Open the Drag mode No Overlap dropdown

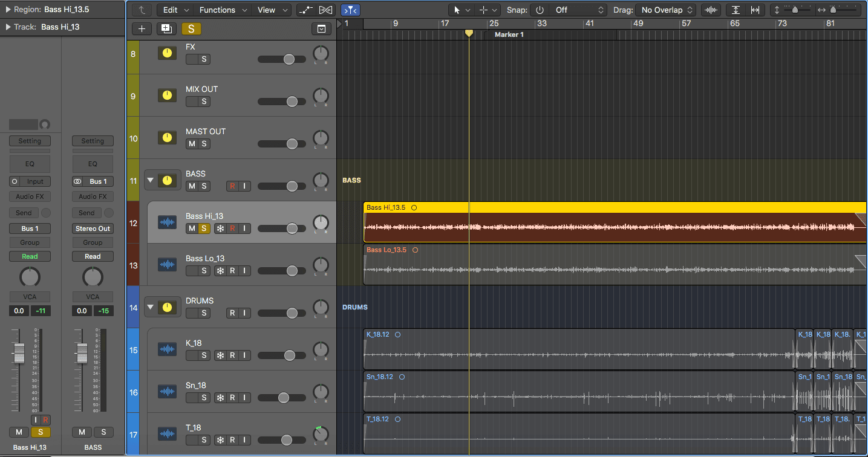(x=666, y=10)
